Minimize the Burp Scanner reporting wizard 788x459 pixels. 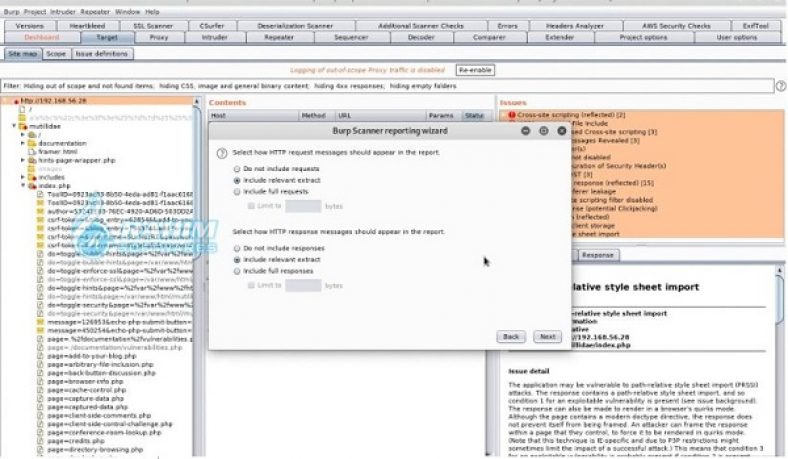(x=526, y=131)
